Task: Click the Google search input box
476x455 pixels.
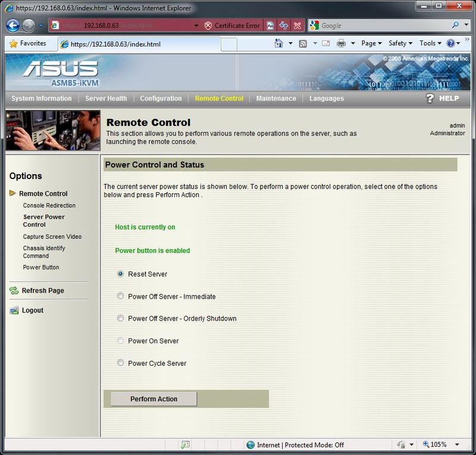Action: tap(384, 26)
